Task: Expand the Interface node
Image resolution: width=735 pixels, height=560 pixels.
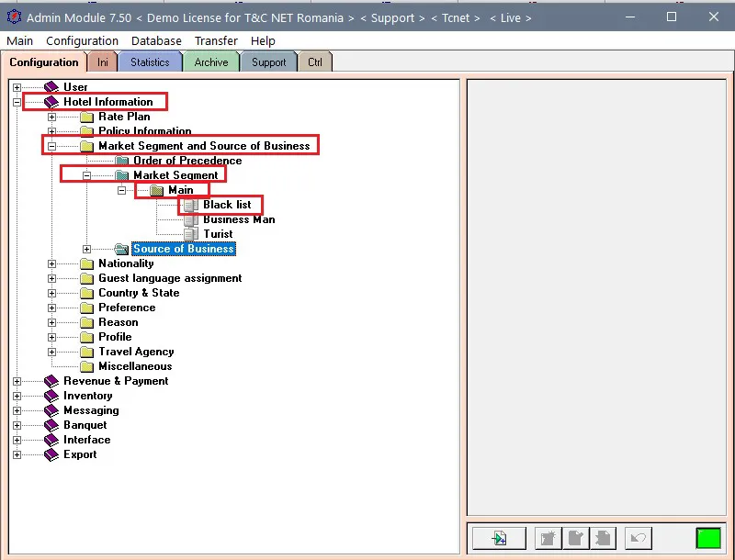Action: click(17, 440)
